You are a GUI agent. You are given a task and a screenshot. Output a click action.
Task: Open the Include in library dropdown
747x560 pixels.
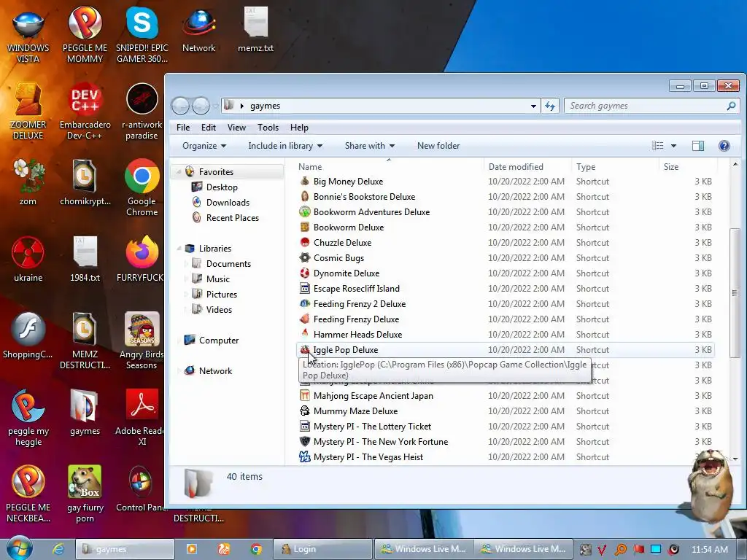click(285, 146)
